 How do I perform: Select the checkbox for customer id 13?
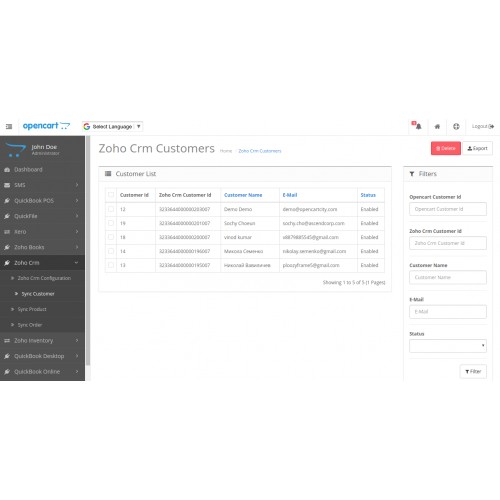click(x=111, y=265)
